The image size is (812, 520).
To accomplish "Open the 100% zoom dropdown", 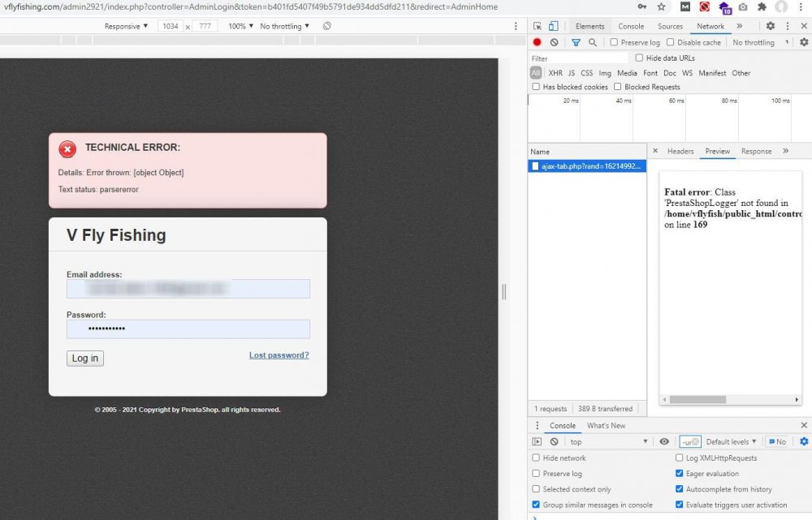I will 241,26.
